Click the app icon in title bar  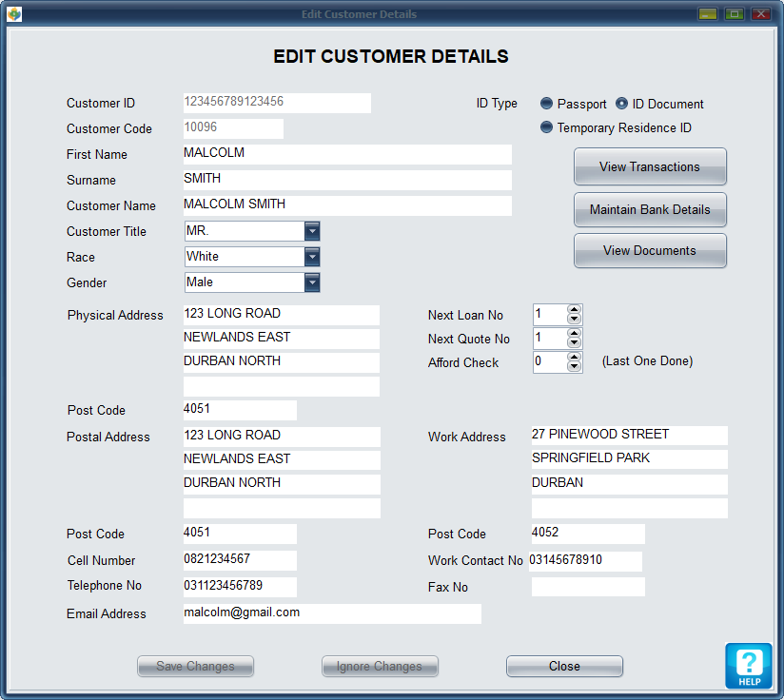coord(13,14)
